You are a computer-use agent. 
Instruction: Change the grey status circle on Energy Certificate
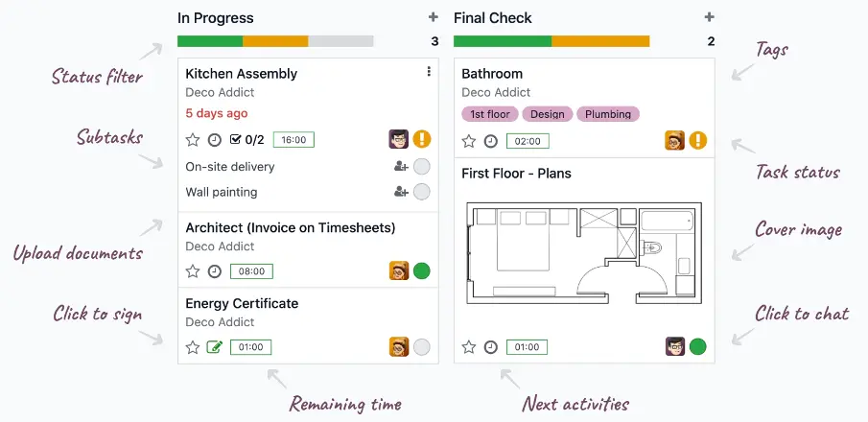pos(422,346)
